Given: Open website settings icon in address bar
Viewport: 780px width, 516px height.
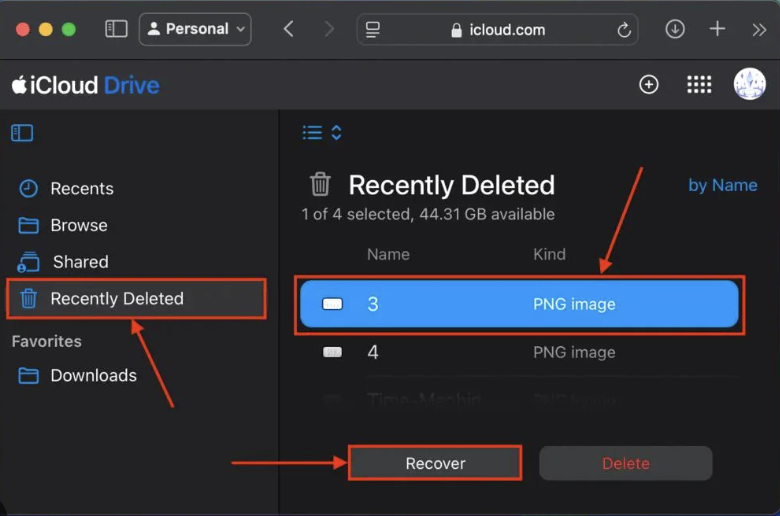Looking at the screenshot, I should click(x=373, y=29).
